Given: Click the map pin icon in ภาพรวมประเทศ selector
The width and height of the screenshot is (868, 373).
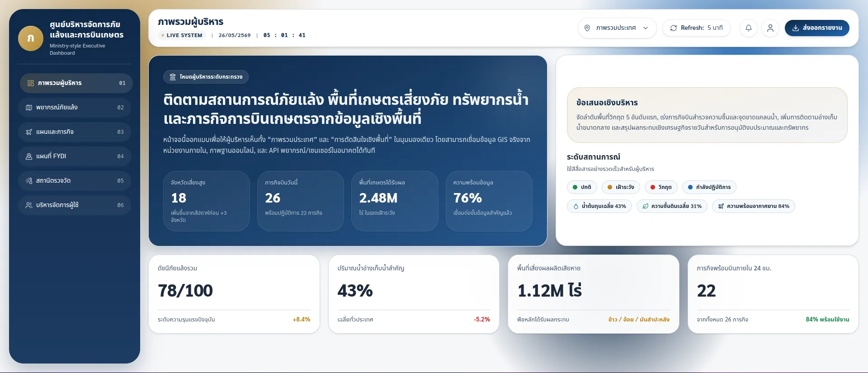Looking at the screenshot, I should [x=587, y=28].
